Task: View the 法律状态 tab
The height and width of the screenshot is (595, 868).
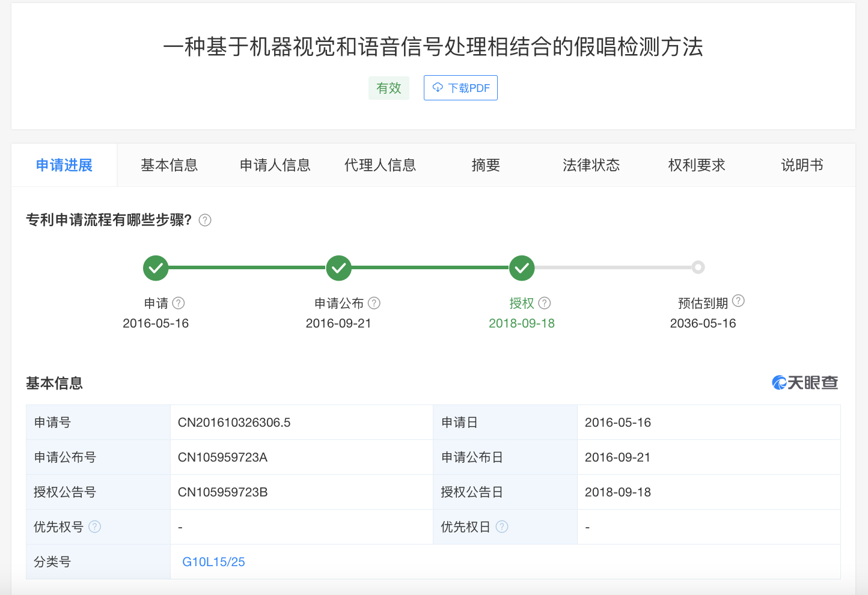Action: point(591,165)
